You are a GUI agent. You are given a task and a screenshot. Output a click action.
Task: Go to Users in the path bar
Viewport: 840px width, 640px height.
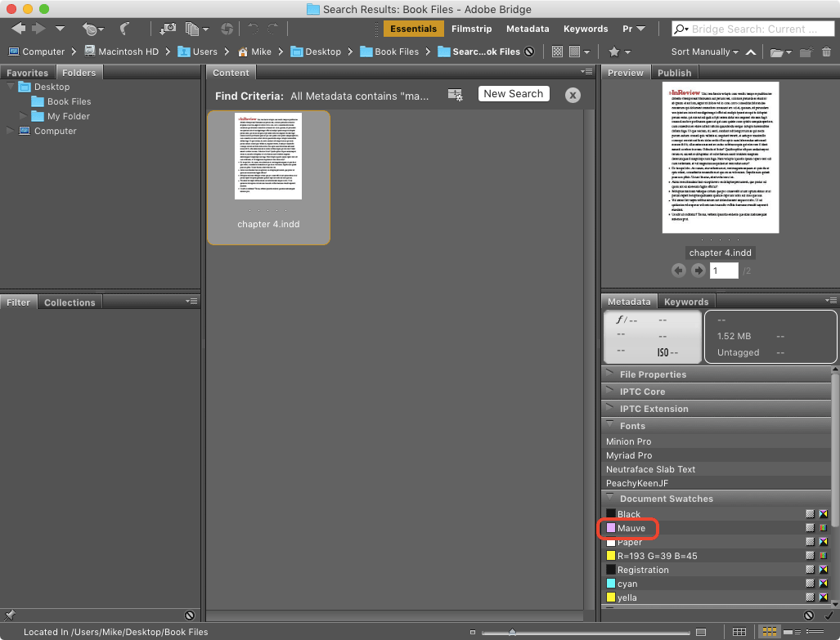click(198, 51)
